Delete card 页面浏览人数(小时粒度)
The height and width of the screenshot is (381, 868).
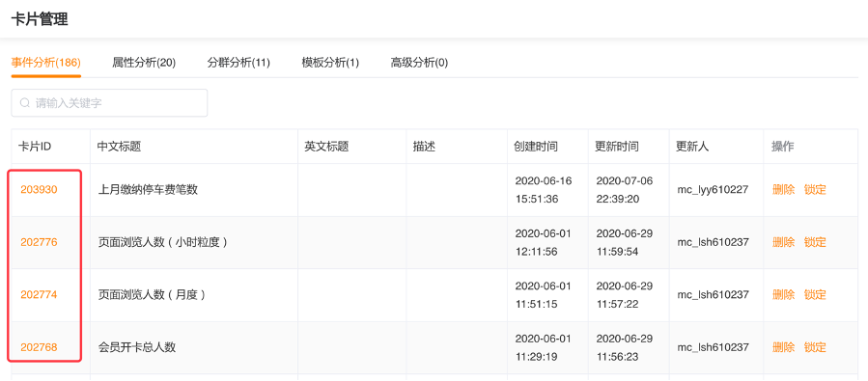(783, 242)
